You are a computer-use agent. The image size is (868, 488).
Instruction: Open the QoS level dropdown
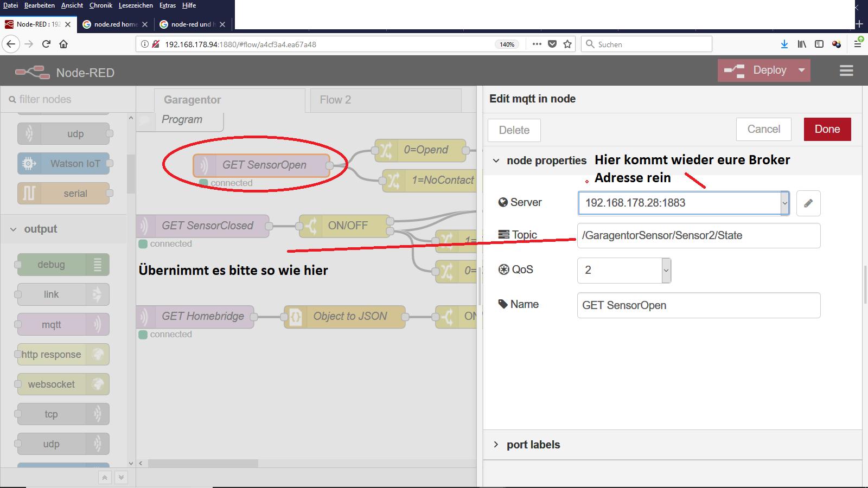coord(666,270)
